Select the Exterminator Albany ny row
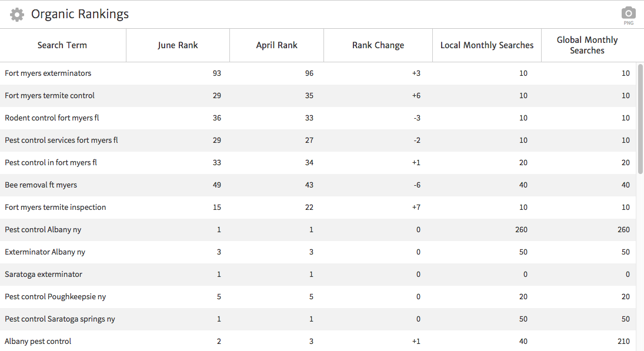644x351 pixels. coord(45,252)
